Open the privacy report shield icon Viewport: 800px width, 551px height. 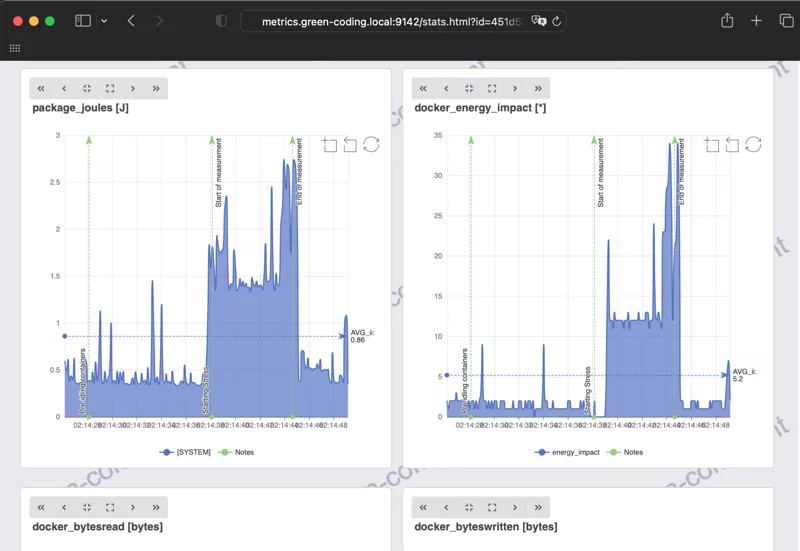[x=221, y=21]
